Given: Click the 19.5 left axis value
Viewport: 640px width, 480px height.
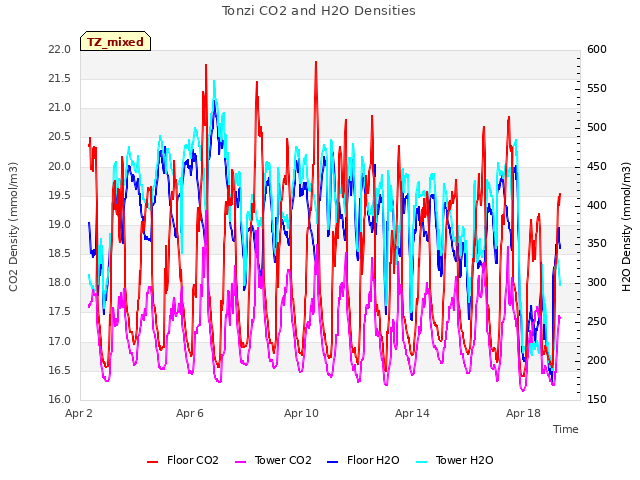Looking at the screenshot, I should pos(60,196).
